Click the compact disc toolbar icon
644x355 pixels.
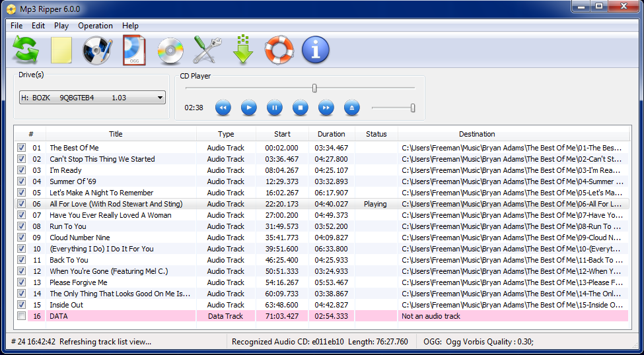point(170,51)
